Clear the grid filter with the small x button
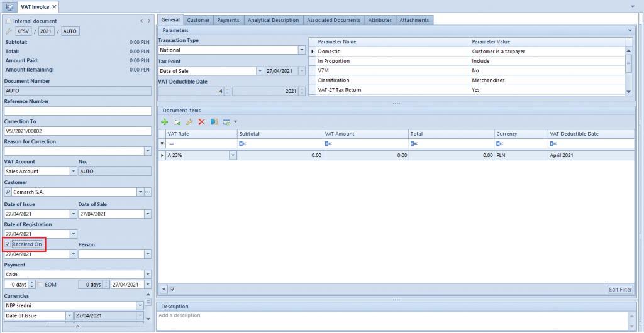 click(x=164, y=289)
